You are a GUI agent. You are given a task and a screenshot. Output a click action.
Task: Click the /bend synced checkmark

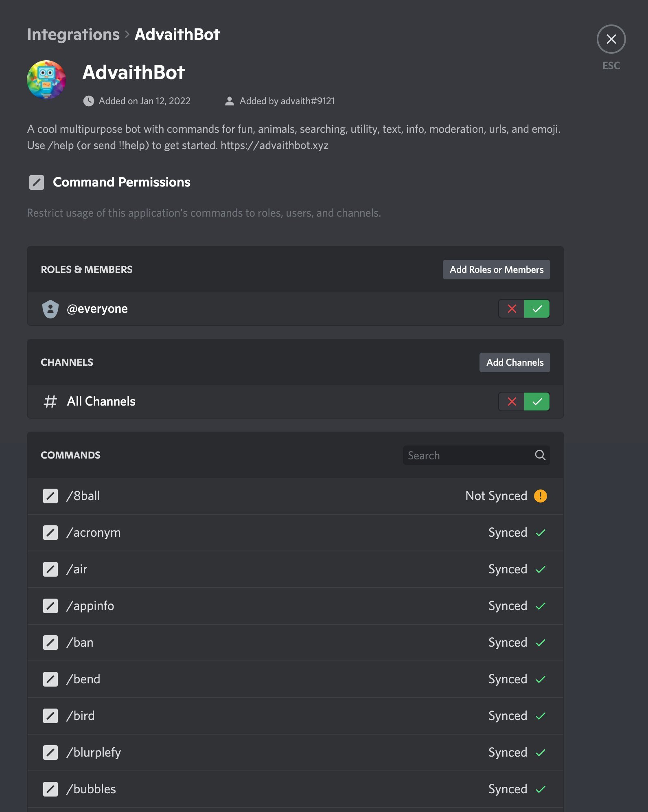point(540,679)
